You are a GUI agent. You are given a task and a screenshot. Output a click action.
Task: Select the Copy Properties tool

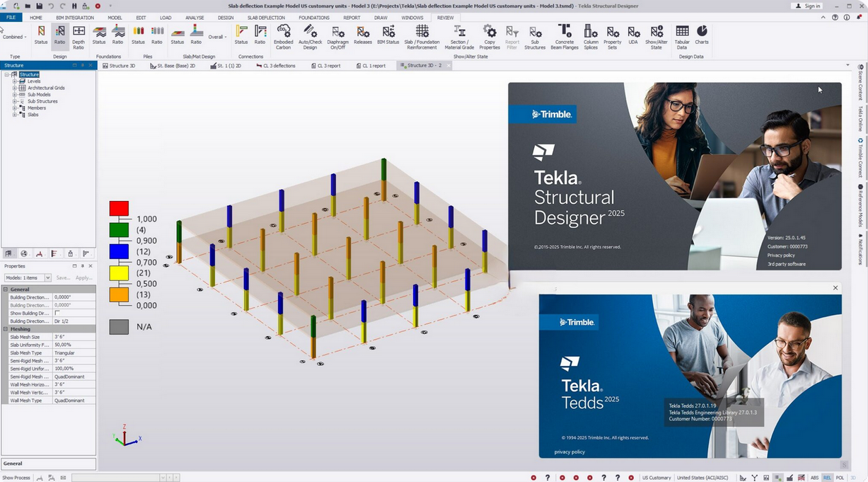click(x=490, y=36)
